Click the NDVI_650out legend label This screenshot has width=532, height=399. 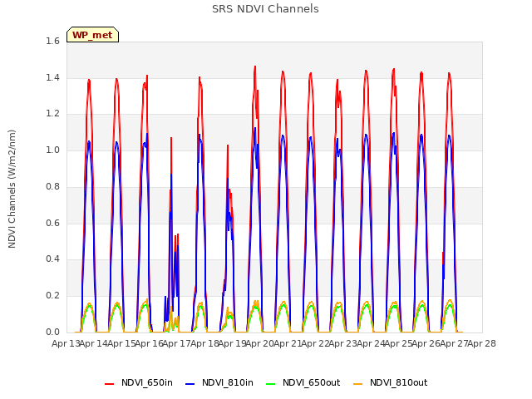click(311, 383)
